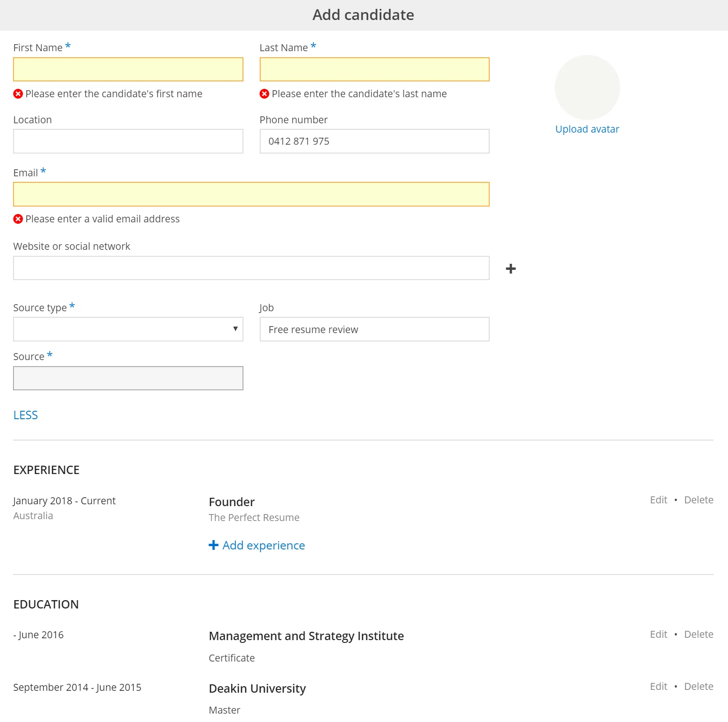Open the Job selection field

click(x=374, y=329)
